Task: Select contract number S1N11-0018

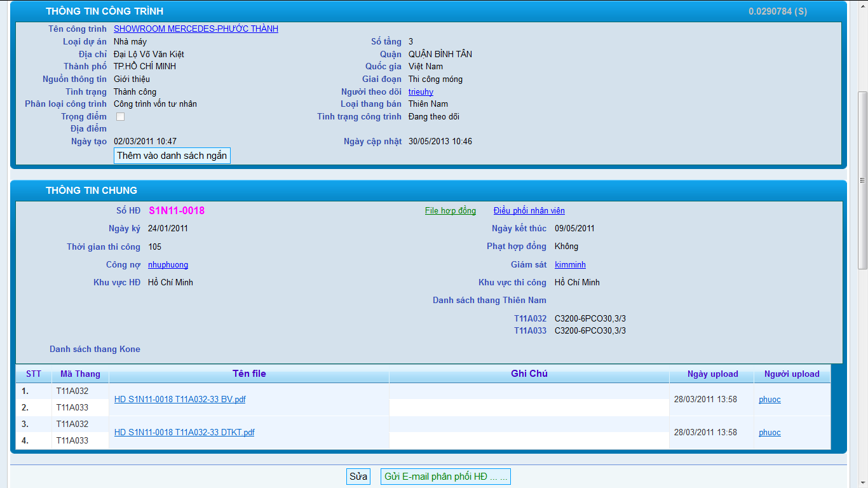Action: (x=177, y=210)
